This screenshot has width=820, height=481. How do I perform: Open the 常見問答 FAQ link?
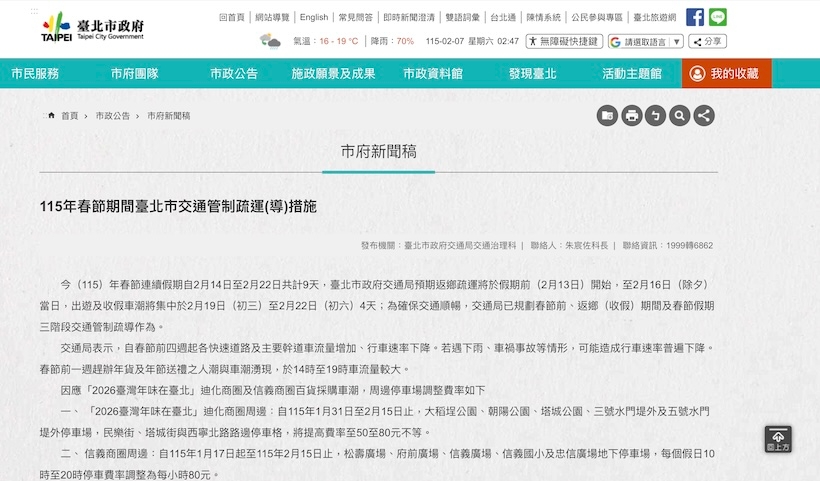356,17
